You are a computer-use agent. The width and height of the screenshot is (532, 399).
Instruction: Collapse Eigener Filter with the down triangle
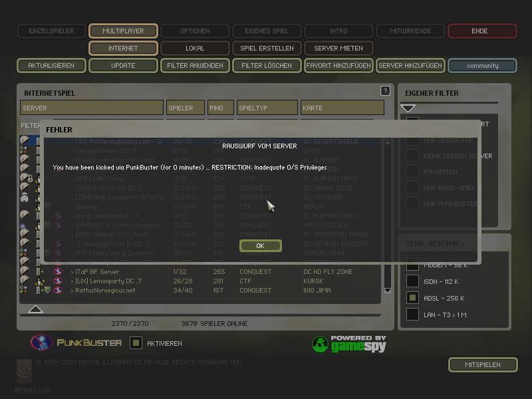pos(408,108)
